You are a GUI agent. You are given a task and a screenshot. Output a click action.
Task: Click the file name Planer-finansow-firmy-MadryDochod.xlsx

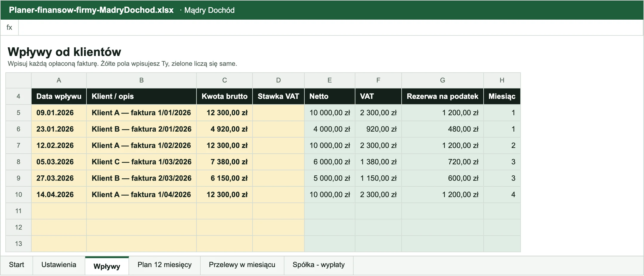[x=91, y=10]
